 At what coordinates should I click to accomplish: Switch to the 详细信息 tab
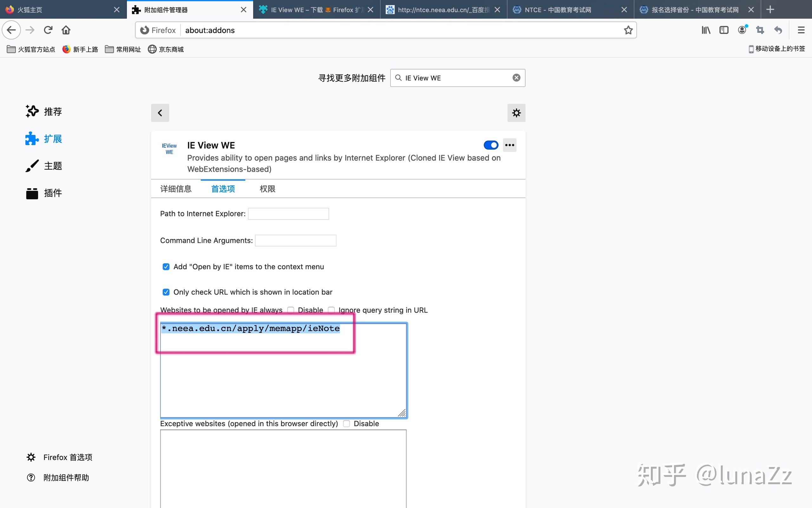tap(176, 189)
